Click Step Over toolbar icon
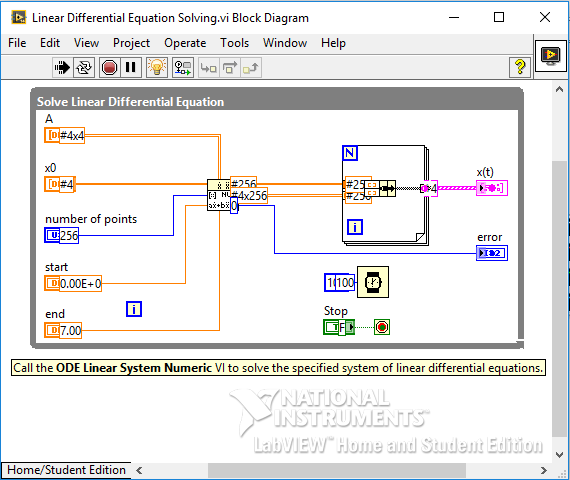This screenshot has height=480, width=570. pos(229,68)
